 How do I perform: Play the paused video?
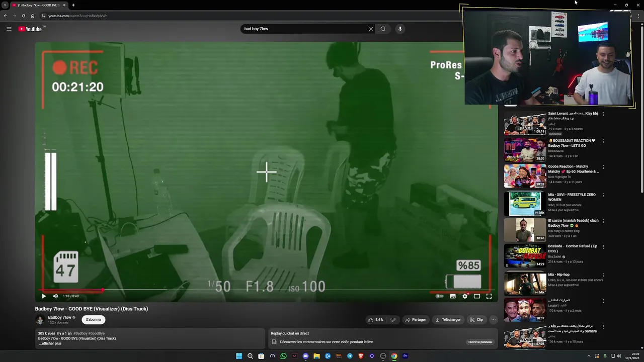[x=44, y=296]
